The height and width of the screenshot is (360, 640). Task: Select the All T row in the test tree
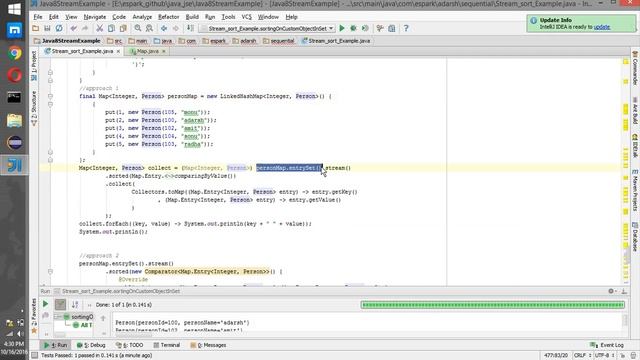tap(82, 325)
